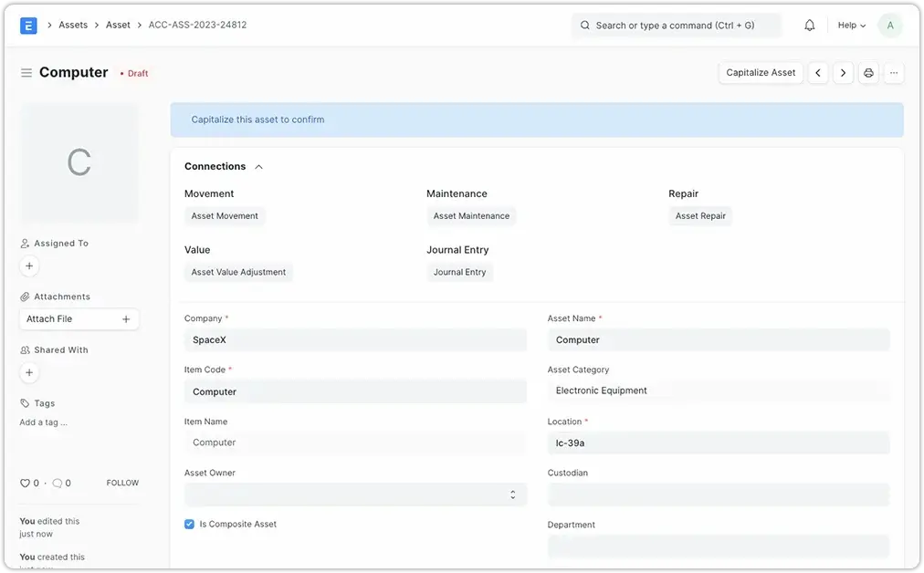
Task: Click the global search bar
Action: click(x=677, y=25)
